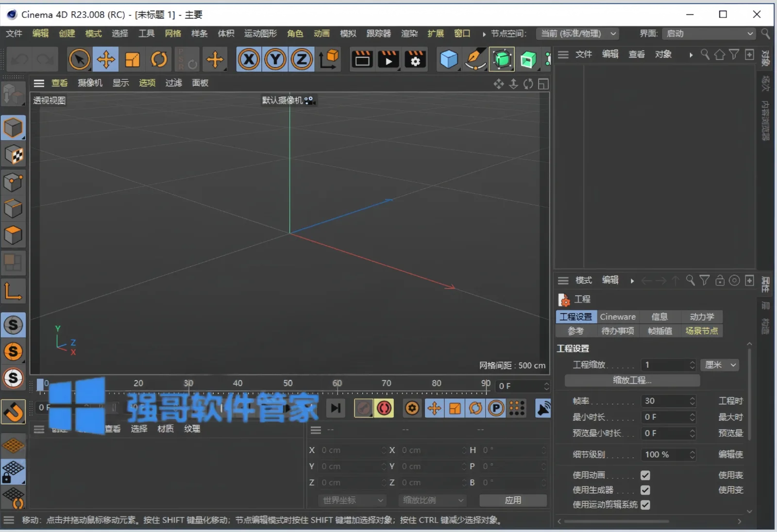Render to Picture Viewer with the play clapperboard

388,60
